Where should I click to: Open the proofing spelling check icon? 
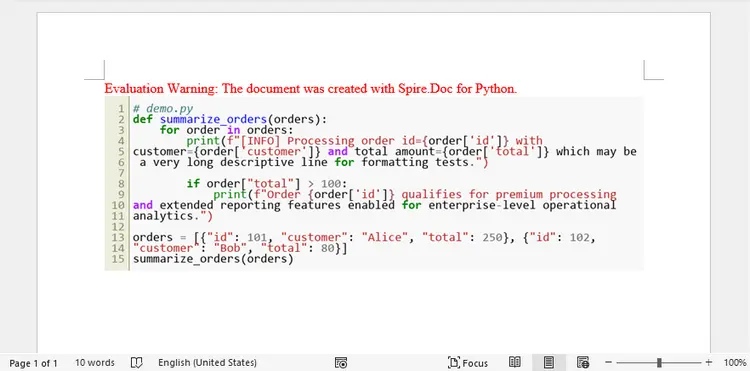[136, 363]
